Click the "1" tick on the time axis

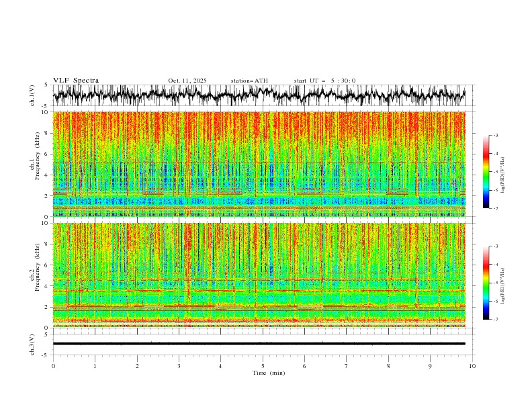(95, 366)
